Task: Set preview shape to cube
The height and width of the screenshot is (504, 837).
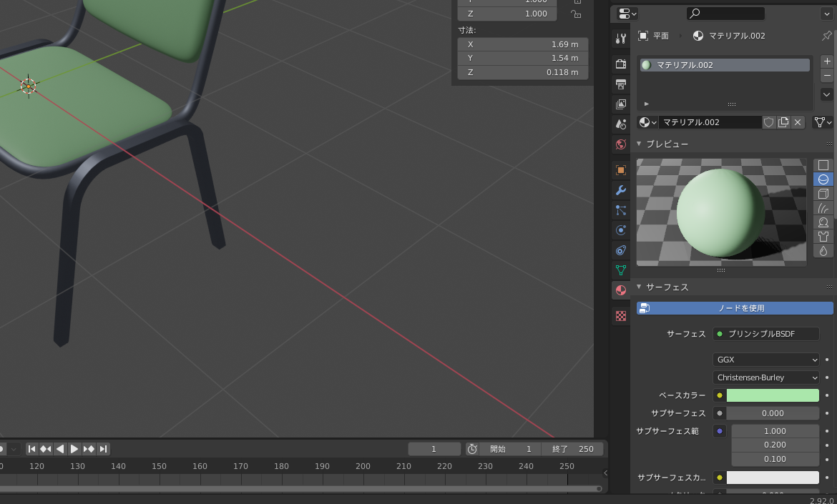Action: click(x=823, y=194)
